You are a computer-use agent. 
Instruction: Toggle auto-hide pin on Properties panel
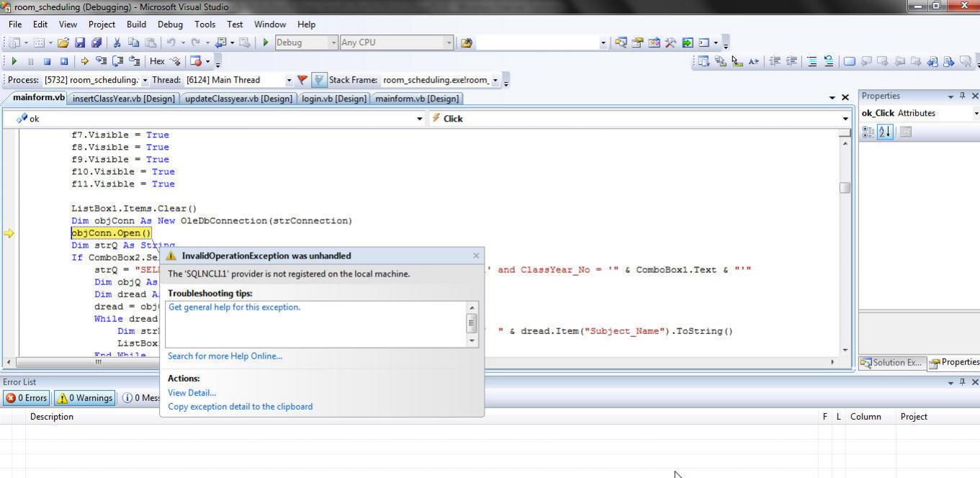click(962, 96)
